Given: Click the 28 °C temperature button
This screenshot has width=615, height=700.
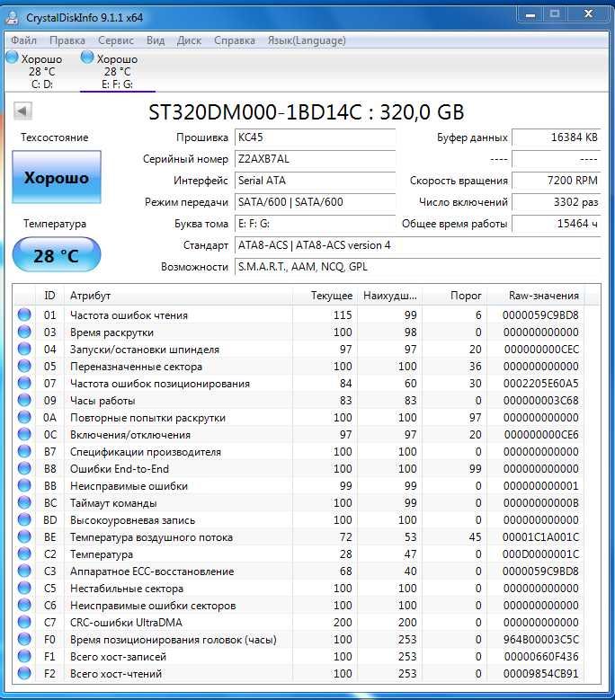Looking at the screenshot, I should click(x=57, y=255).
